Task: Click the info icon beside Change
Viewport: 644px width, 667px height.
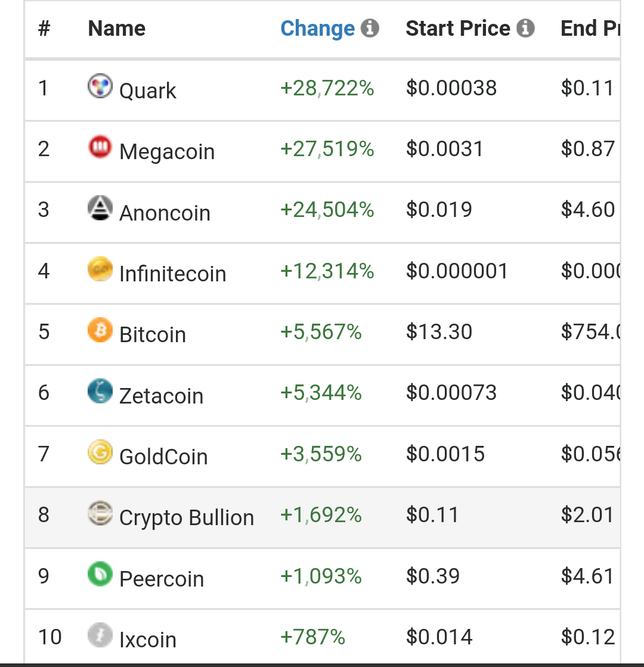Action: point(370,28)
